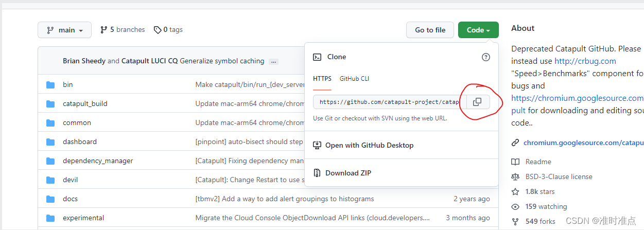Click the zip file icon

coord(317,173)
